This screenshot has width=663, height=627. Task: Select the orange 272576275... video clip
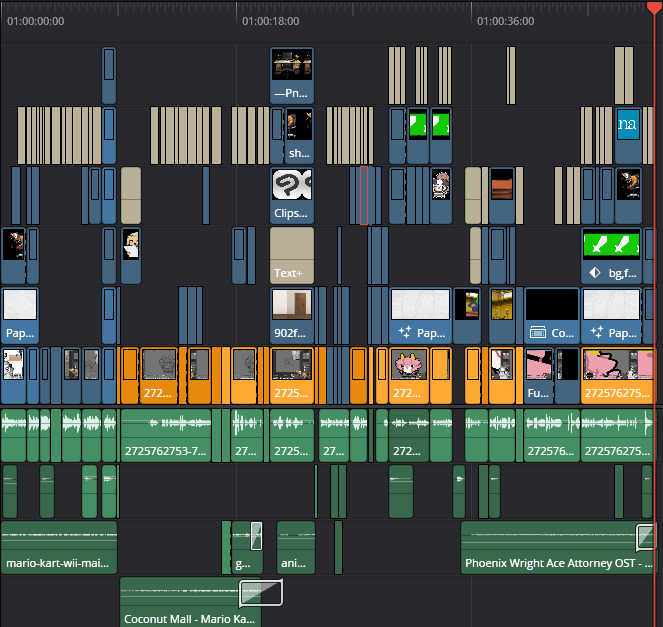(617, 375)
